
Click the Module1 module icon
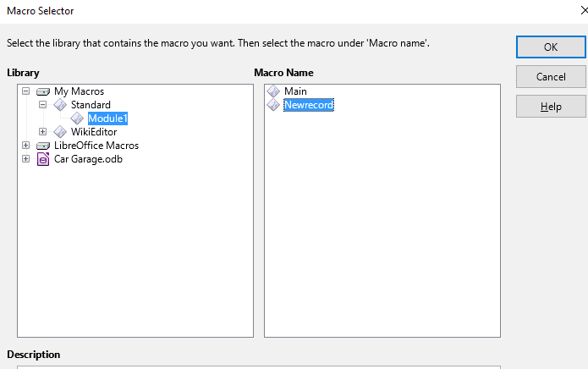77,118
